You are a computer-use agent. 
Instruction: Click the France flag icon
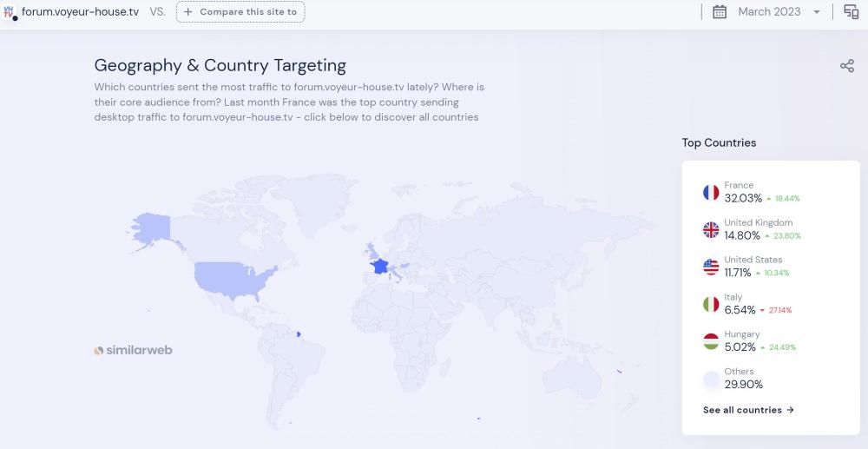(x=711, y=193)
